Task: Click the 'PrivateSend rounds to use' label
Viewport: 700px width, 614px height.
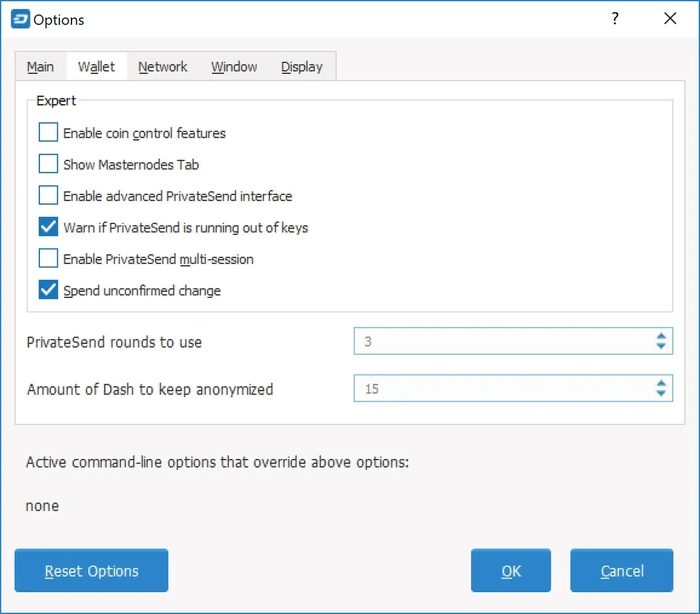Action: point(115,342)
